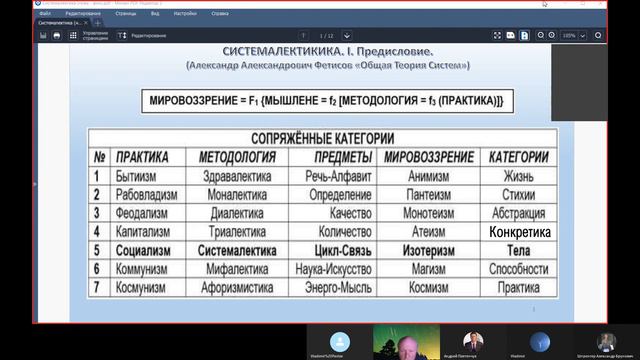This screenshot has height=360, width=640.
Task: Click the МИРОВОЗЗРЕНИЕ = F1 formula box
Action: coord(327,101)
